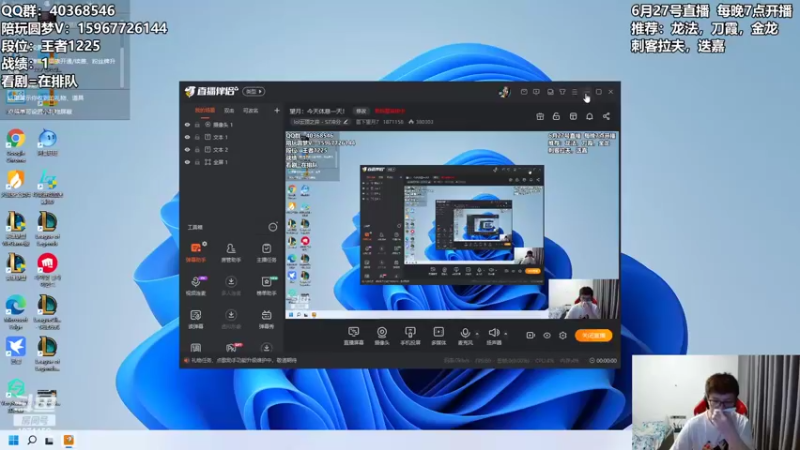Click the 修改 button beside the stream title
The width and height of the screenshot is (800, 450).
361,111
